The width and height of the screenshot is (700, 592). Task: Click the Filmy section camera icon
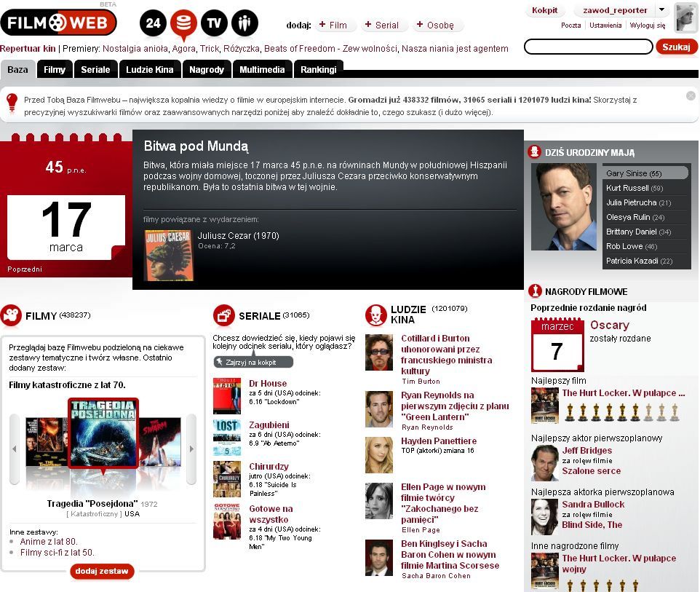click(x=11, y=315)
